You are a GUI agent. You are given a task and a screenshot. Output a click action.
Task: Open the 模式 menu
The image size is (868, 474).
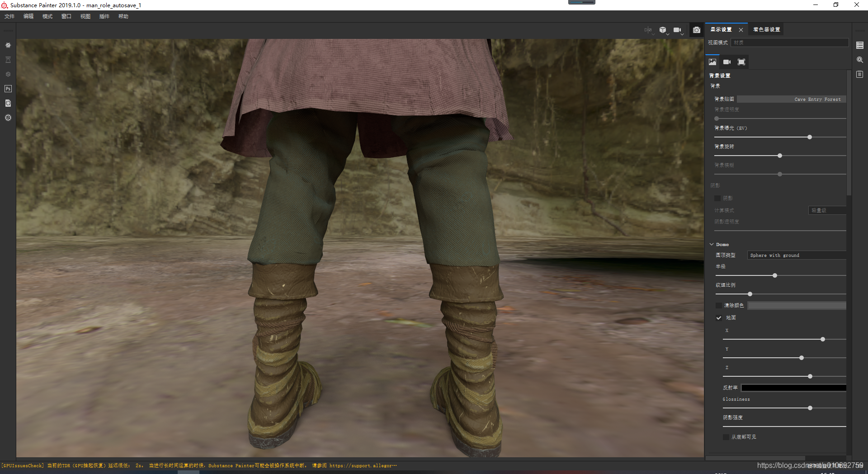point(47,16)
